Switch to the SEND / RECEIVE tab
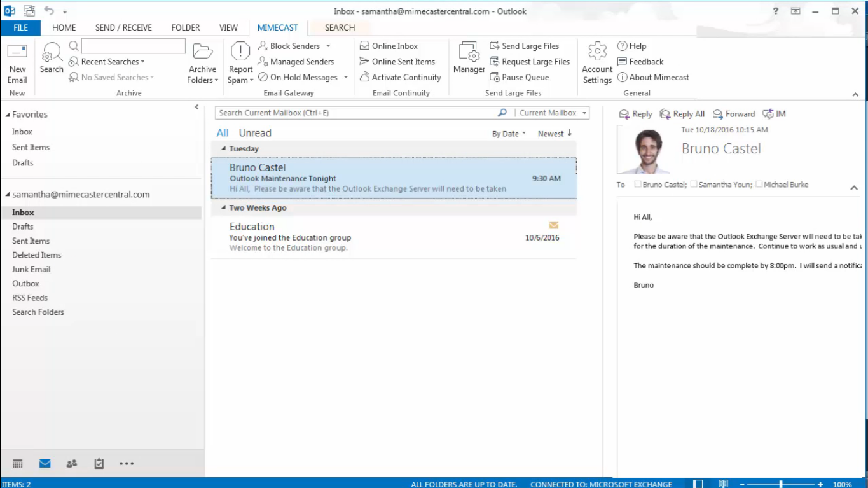Image resolution: width=868 pixels, height=488 pixels. [123, 27]
